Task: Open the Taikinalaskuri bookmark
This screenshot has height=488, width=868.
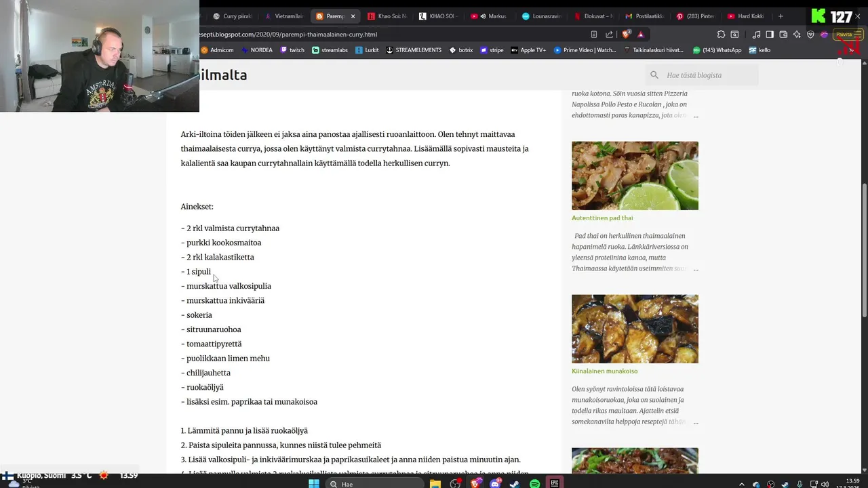Action: 654,50
